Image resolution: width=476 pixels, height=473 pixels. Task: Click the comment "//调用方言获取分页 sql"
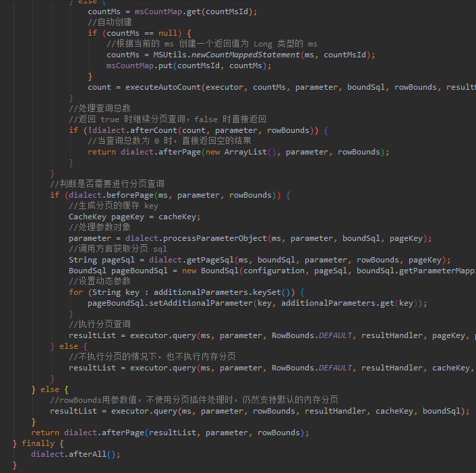[118, 249]
